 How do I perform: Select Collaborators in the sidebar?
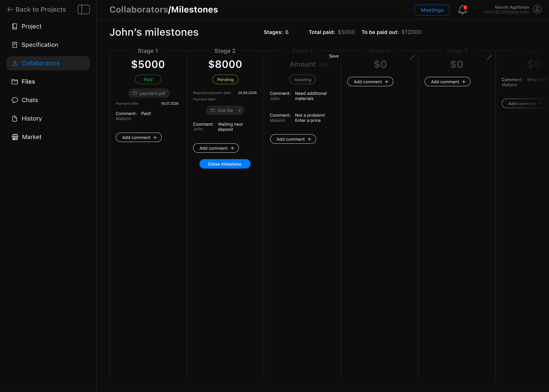[48, 63]
